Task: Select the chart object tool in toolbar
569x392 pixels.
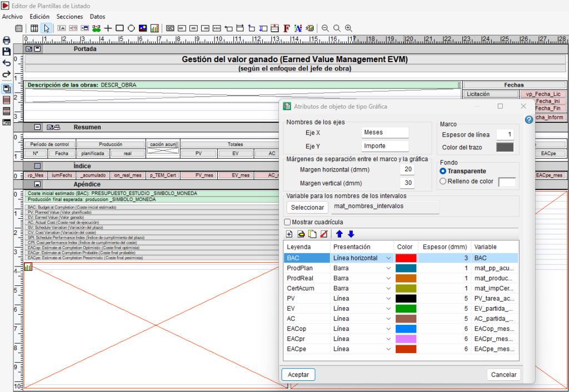Action: 154,28
